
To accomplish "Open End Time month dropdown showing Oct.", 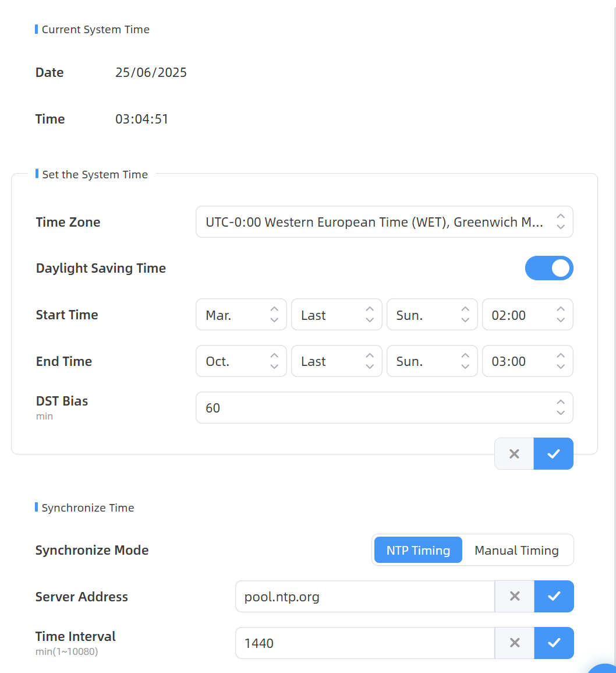I will (241, 361).
